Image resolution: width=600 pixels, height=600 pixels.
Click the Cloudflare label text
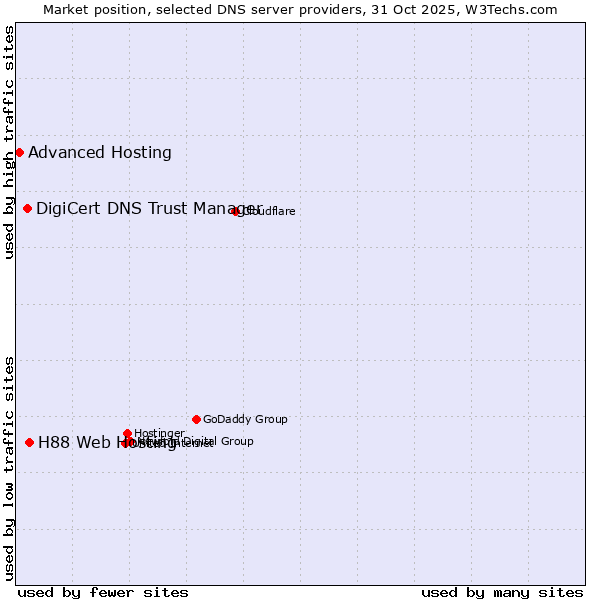point(268,212)
